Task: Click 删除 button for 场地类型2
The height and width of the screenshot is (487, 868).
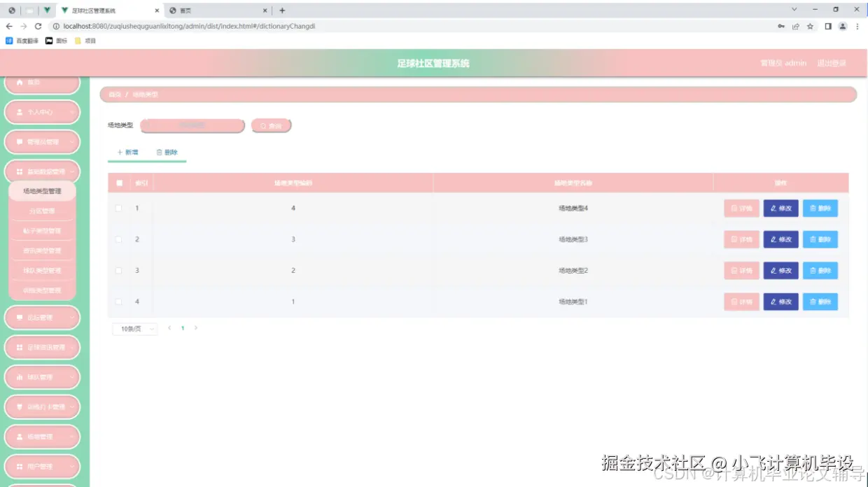Action: [820, 271]
